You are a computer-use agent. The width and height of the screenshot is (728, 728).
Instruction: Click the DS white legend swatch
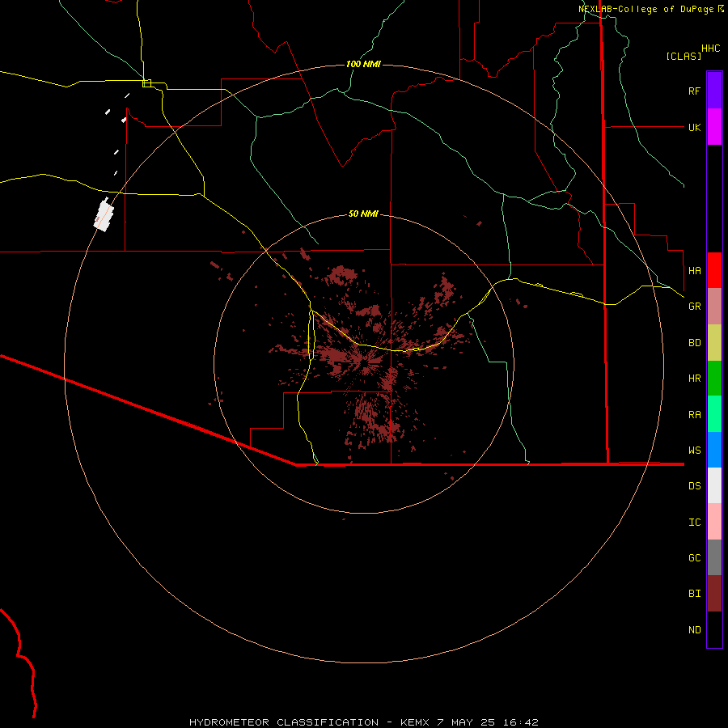tap(714, 485)
